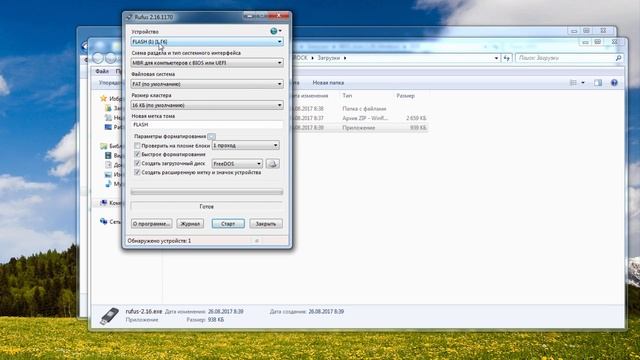Click the 'Тип' column header in Explorer
Image resolution: width=640 pixels, height=360 pixels.
[x=347, y=96]
